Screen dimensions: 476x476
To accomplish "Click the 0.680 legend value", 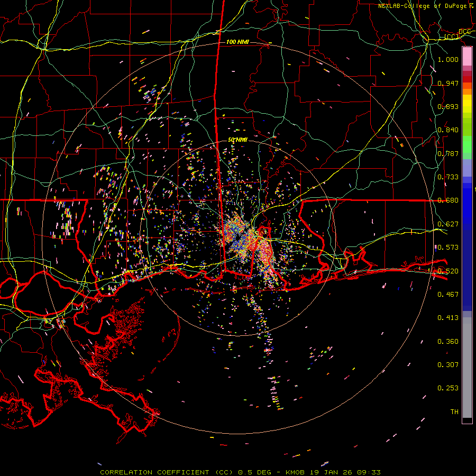I will pos(448,200).
